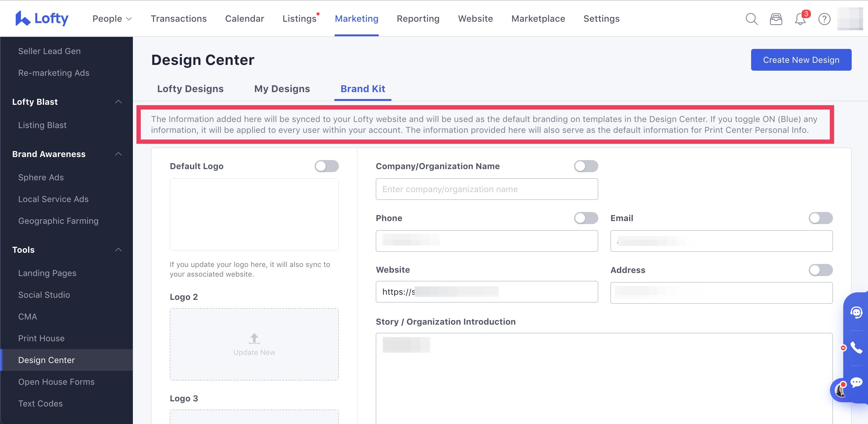Image resolution: width=868 pixels, height=424 pixels.
Task: Enable the Email toggle
Action: coord(821,218)
